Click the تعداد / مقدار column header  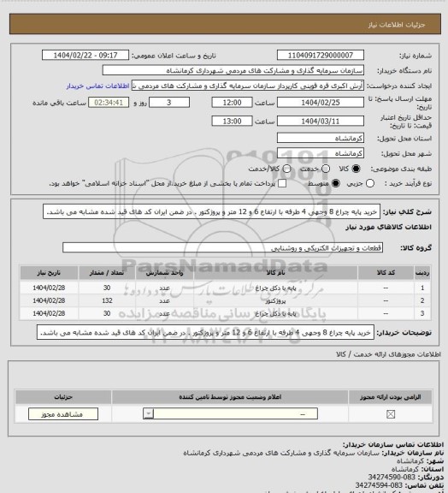tap(107, 272)
